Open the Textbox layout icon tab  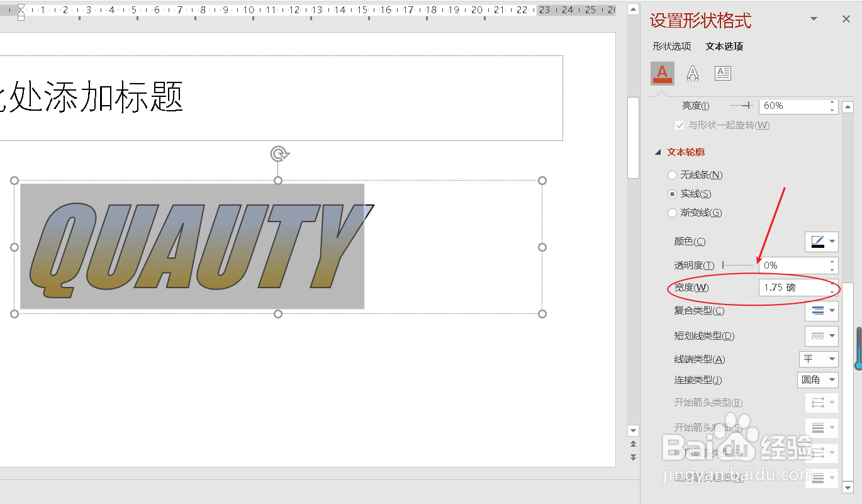click(x=723, y=73)
